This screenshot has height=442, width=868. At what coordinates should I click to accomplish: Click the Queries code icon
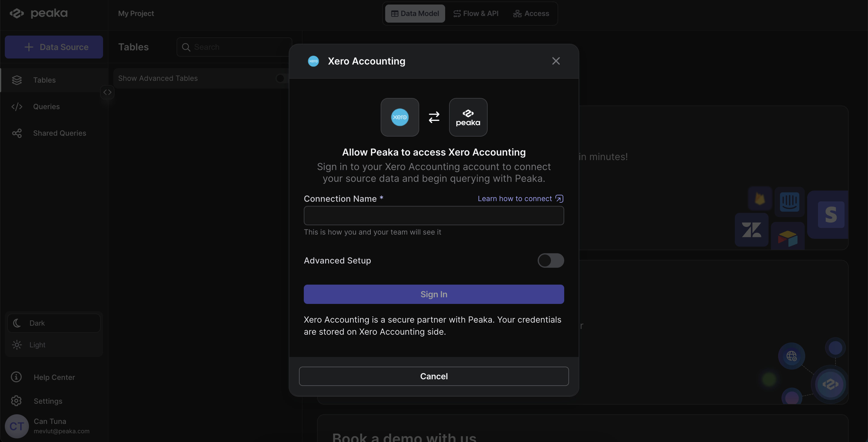click(17, 106)
